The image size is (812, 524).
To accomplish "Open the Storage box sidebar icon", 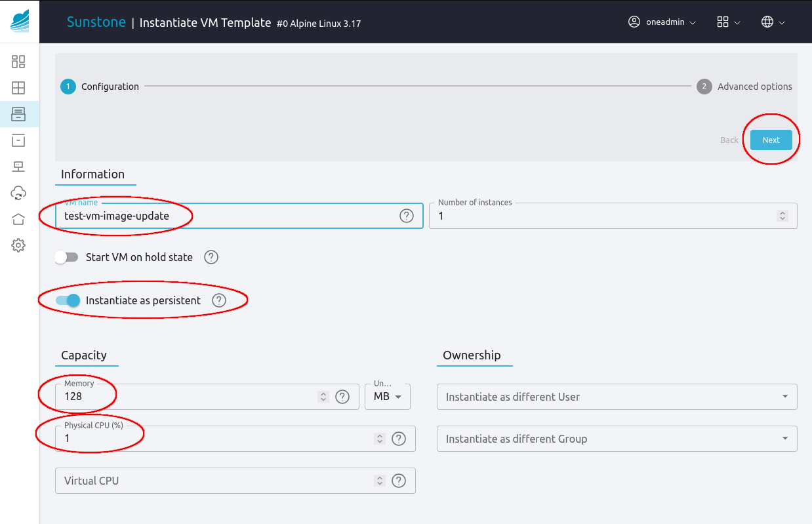I will (18, 140).
